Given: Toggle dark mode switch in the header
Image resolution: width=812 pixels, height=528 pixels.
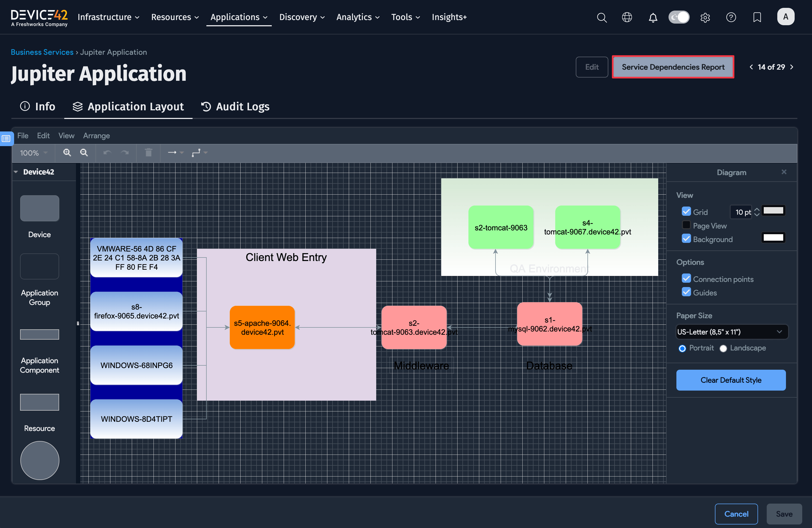Looking at the screenshot, I should coord(679,17).
